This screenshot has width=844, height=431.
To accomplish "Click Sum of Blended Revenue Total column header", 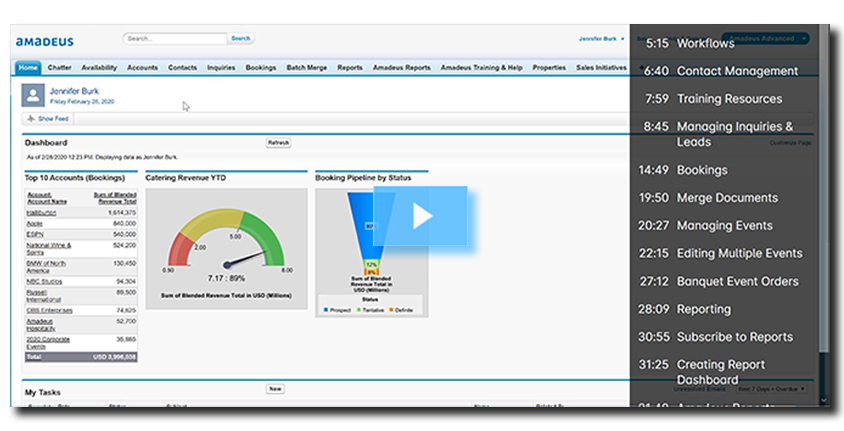I will (115, 198).
